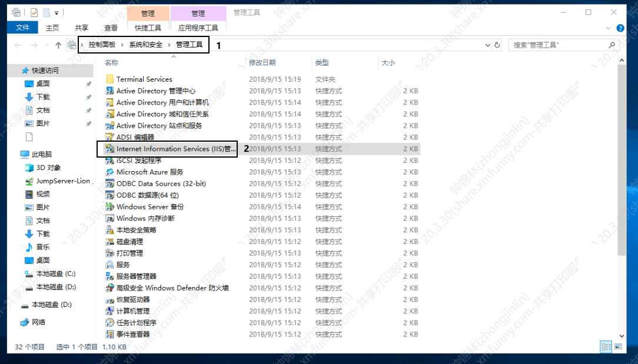Switch to the 查看 ribbon tab
Image resolution: width=638 pixels, height=364 pixels.
pyautogui.click(x=111, y=28)
